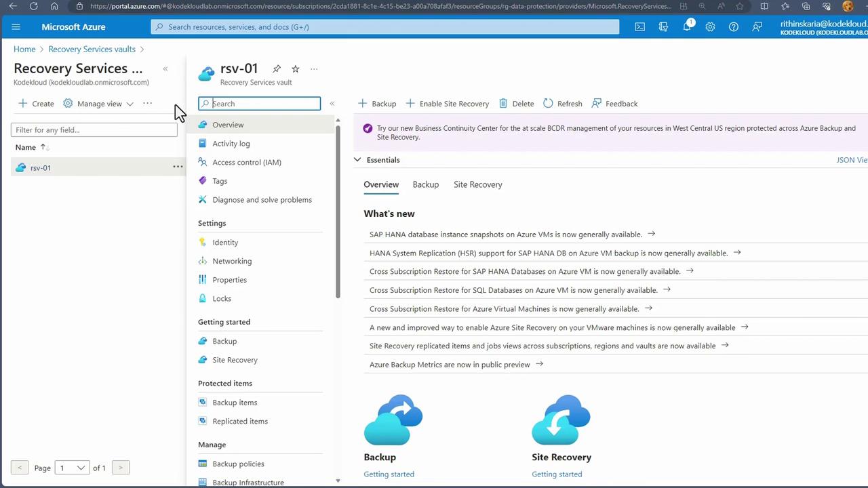Viewport: 868px width, 488px height.
Task: Click the large Site Recovery cloud icon
Action: [561, 420]
